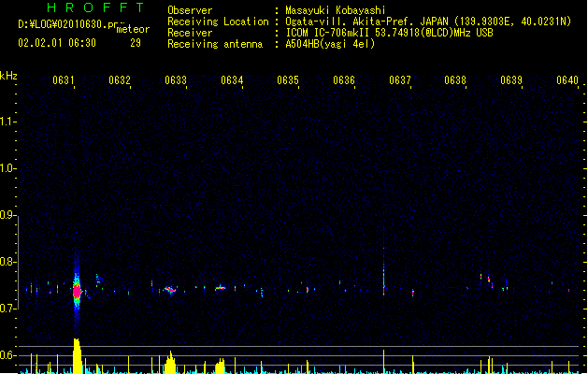588x374 pixels.
Task: Click the kHz axis unit label
Action: point(8,76)
